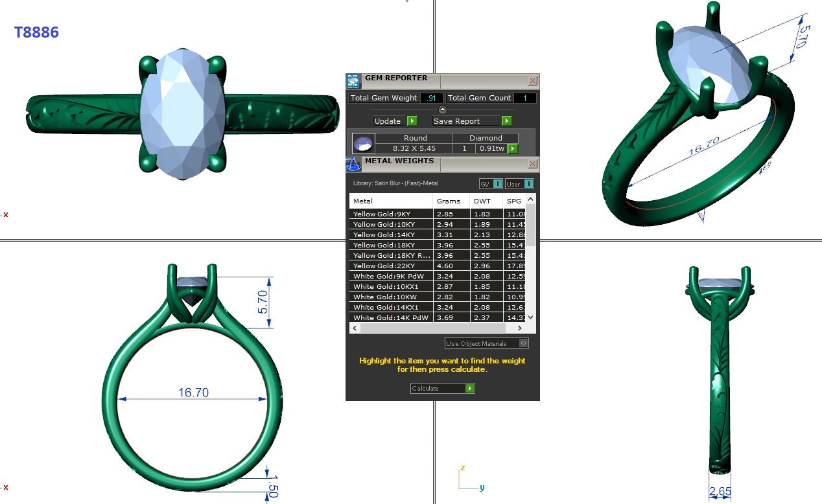
Task: Click the green arrow next to 0.91tw
Action: click(513, 148)
